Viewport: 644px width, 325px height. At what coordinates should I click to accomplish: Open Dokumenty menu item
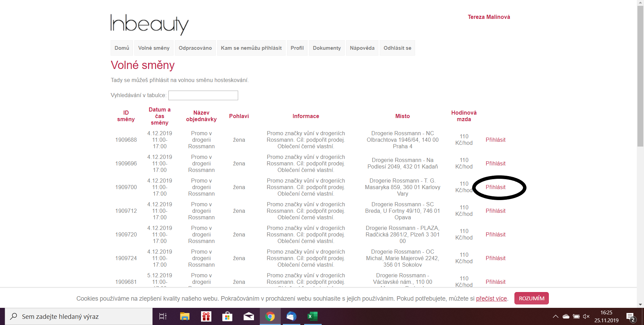(x=327, y=48)
